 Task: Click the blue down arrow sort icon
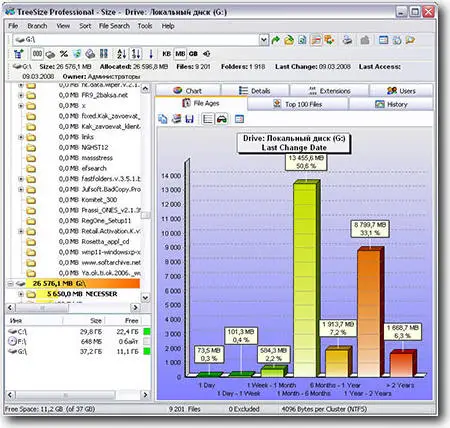tap(151, 54)
